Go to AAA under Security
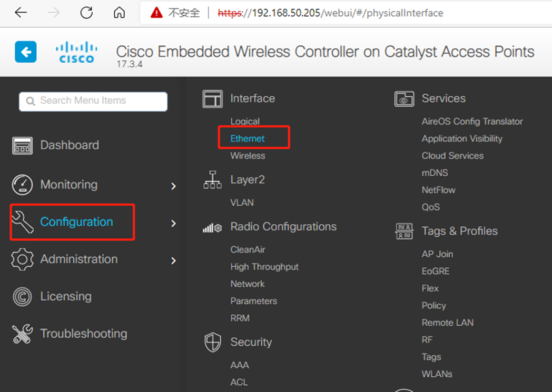This screenshot has height=392, width=552. [x=239, y=365]
